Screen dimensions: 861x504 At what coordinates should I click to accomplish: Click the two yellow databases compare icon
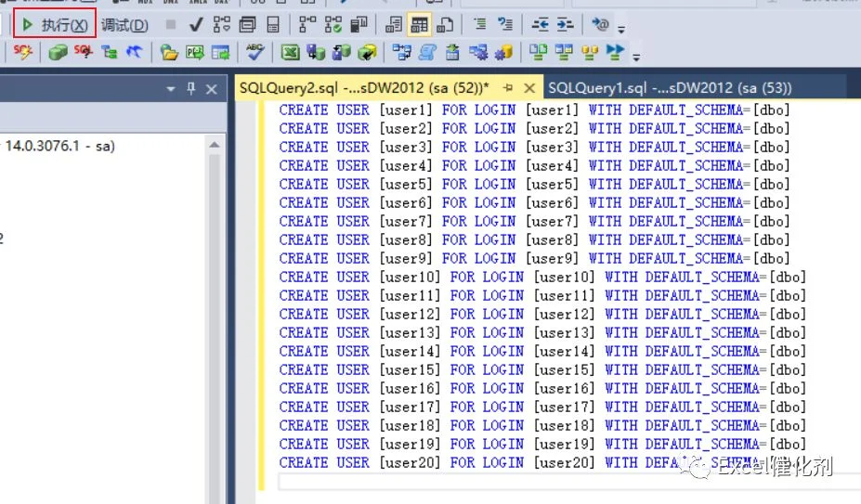590,52
